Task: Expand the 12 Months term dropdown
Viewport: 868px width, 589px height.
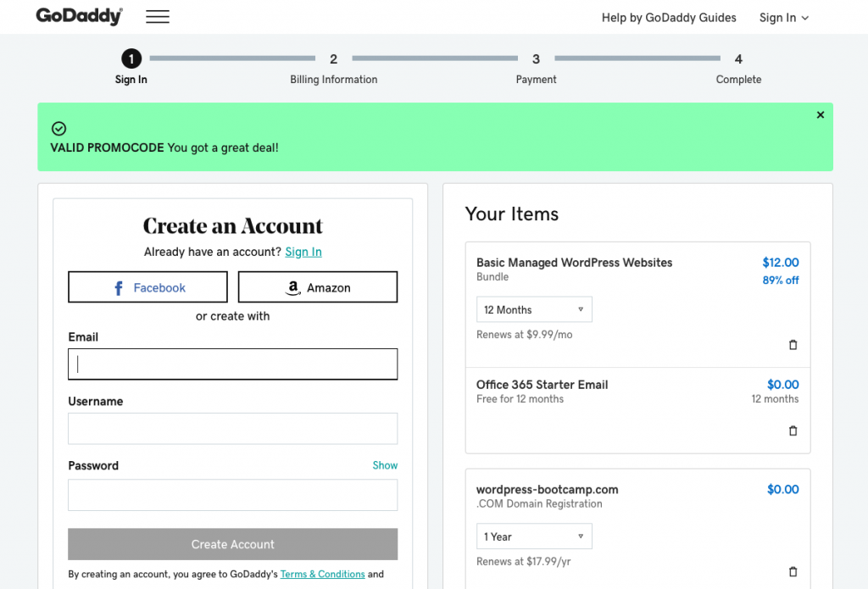Action: (534, 309)
